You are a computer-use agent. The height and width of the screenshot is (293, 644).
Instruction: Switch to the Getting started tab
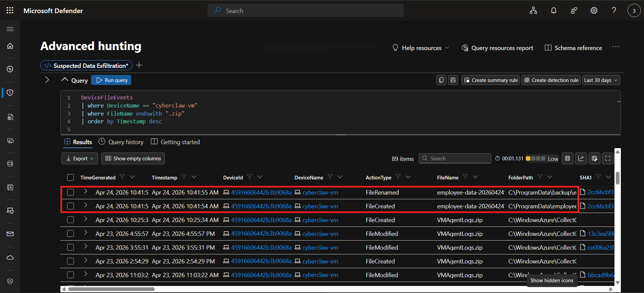tap(176, 142)
